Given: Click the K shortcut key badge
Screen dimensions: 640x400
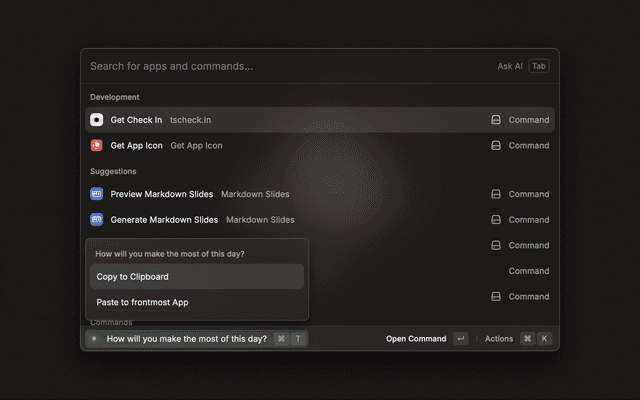Looking at the screenshot, I should coord(545,339).
